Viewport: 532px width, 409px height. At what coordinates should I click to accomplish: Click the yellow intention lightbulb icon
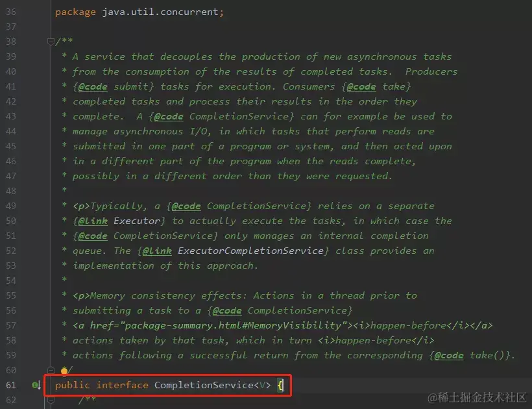(64, 371)
